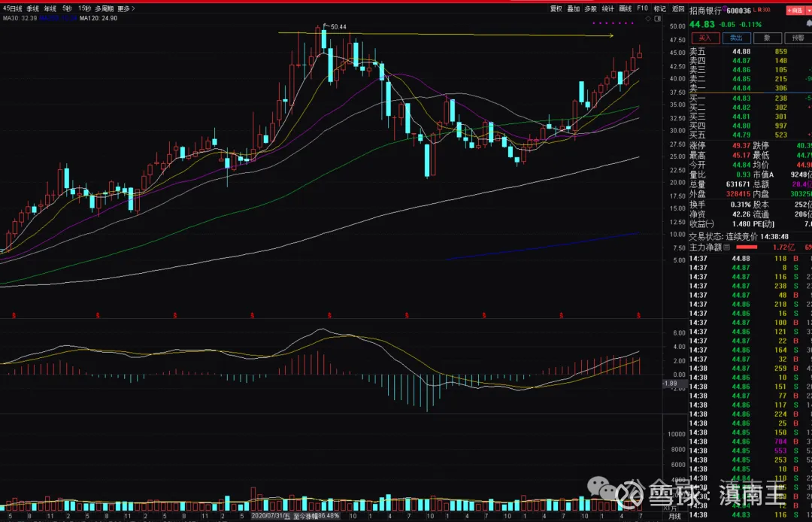Click the red 主力净额 progress bar
Image resolution: width=812 pixels, height=522 pixels.
click(x=747, y=247)
